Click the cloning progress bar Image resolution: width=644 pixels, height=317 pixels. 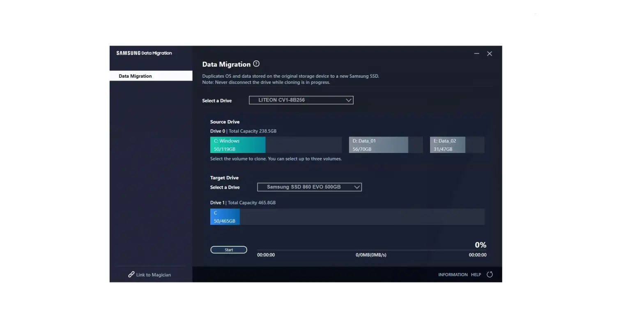coord(372,250)
